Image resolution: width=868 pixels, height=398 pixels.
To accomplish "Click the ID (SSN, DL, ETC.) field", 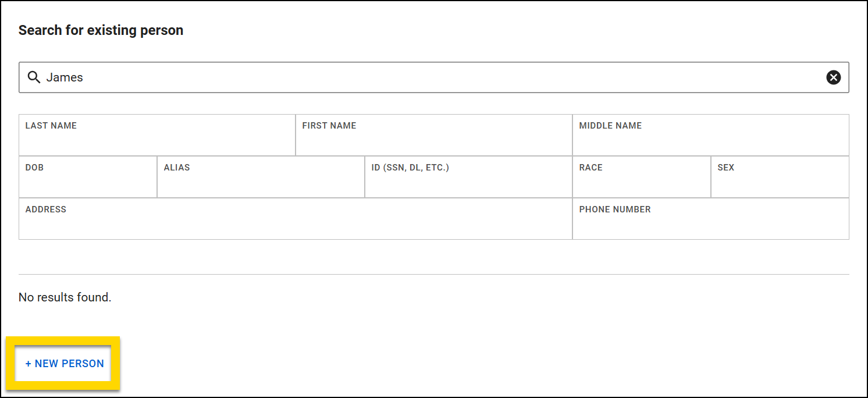I will pos(468,177).
